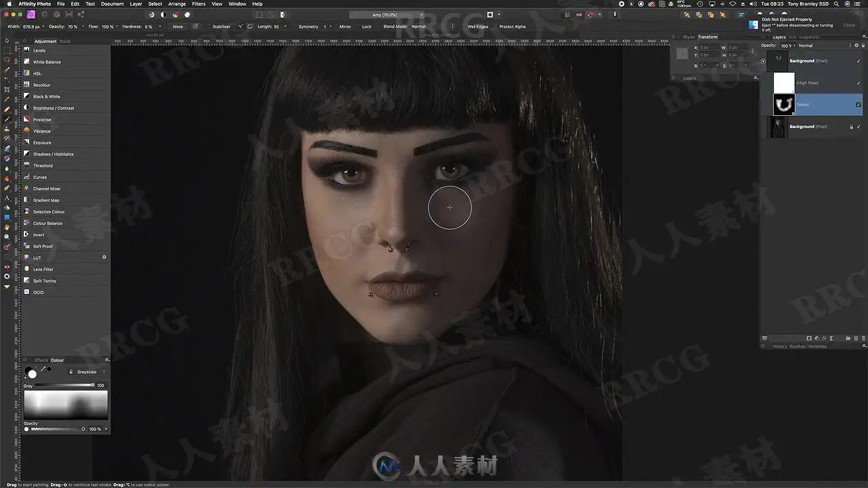
Task: Close the Disk Not Ejected notification
Action: [x=849, y=25]
